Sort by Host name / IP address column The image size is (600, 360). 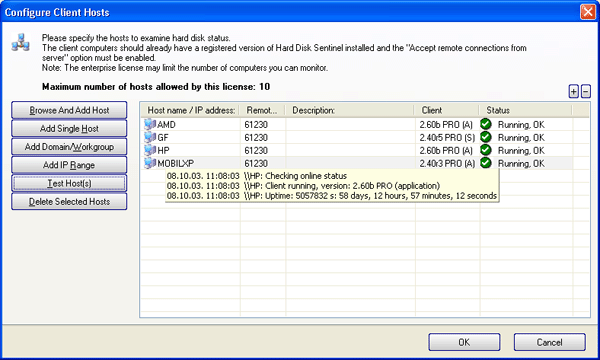191,110
